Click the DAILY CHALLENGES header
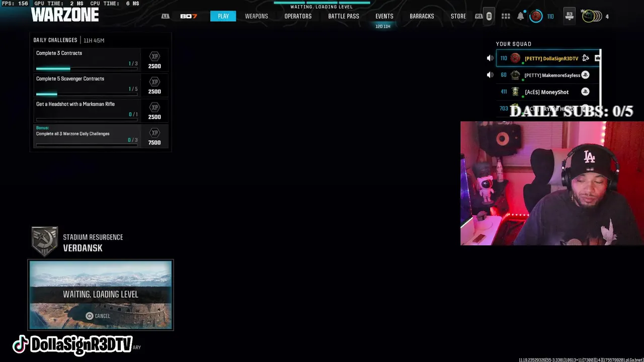 coord(55,40)
